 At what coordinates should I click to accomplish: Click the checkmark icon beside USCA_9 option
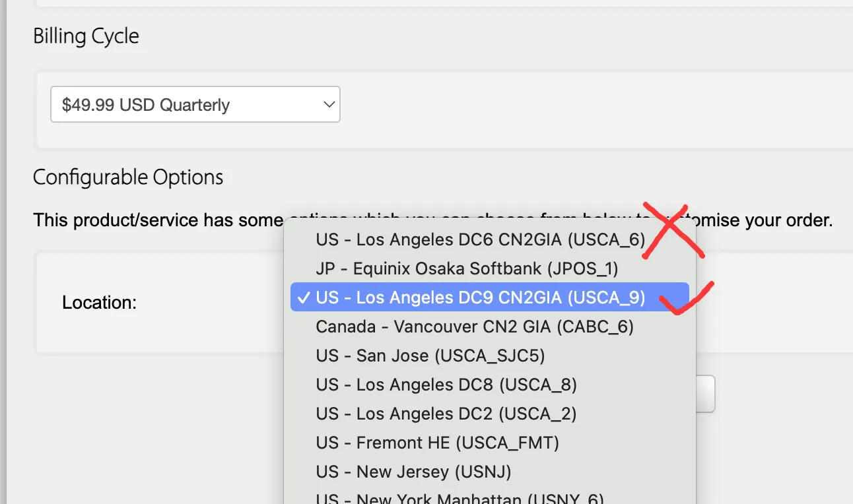point(304,298)
